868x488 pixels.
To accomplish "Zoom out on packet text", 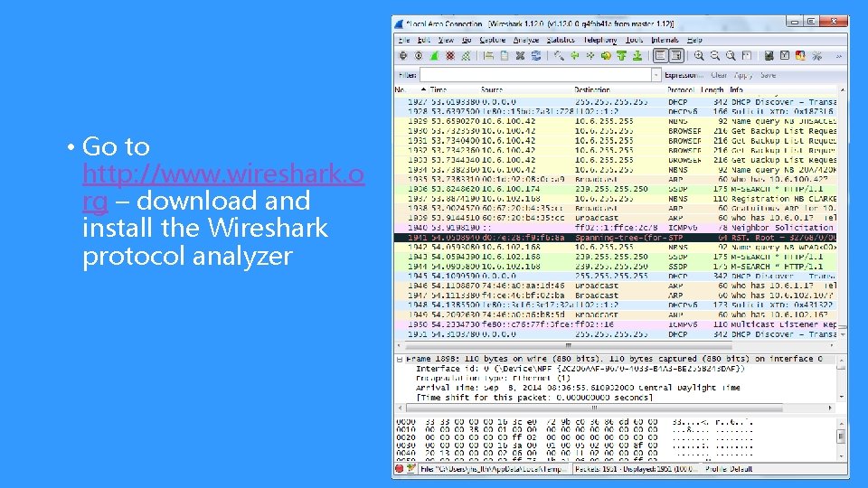I will (x=715, y=56).
